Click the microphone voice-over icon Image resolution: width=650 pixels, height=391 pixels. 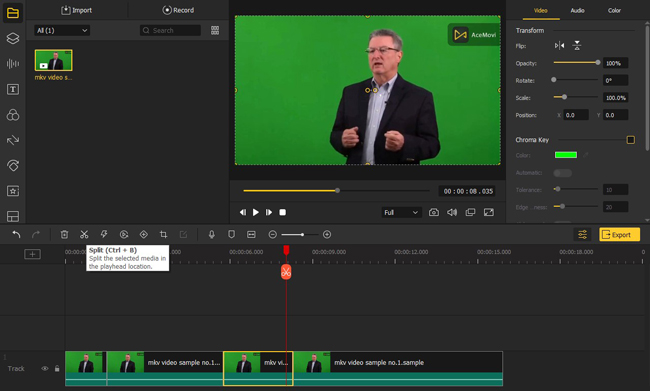211,234
